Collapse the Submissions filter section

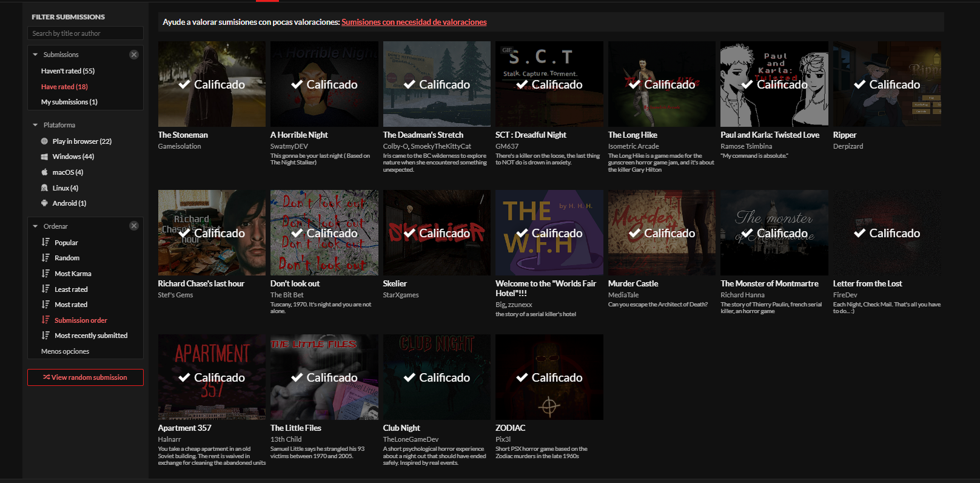35,55
